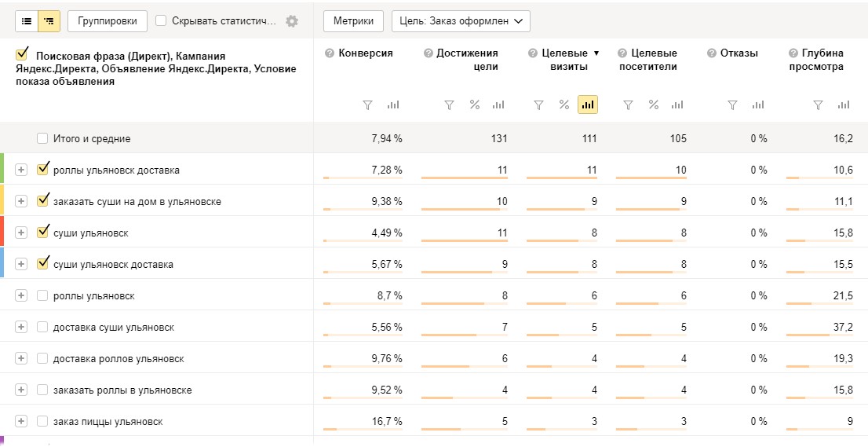Check the Итого и средние checkbox
Screen dimensions: 868x447
(42, 138)
